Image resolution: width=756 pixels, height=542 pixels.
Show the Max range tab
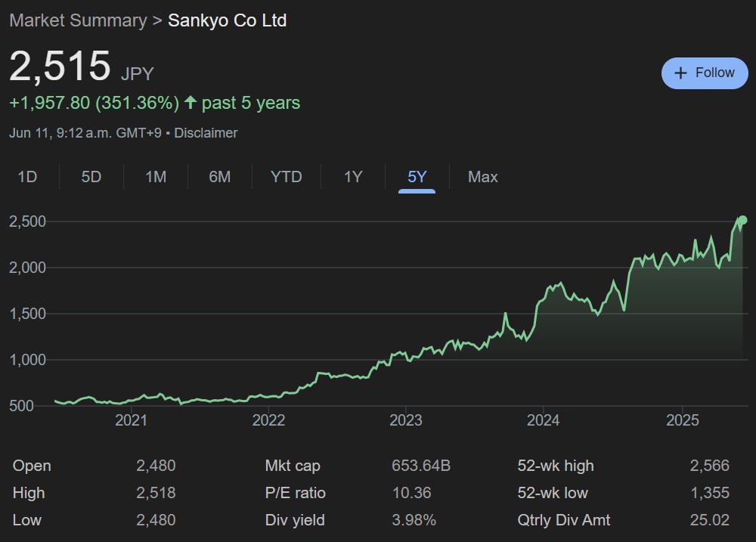coord(482,177)
